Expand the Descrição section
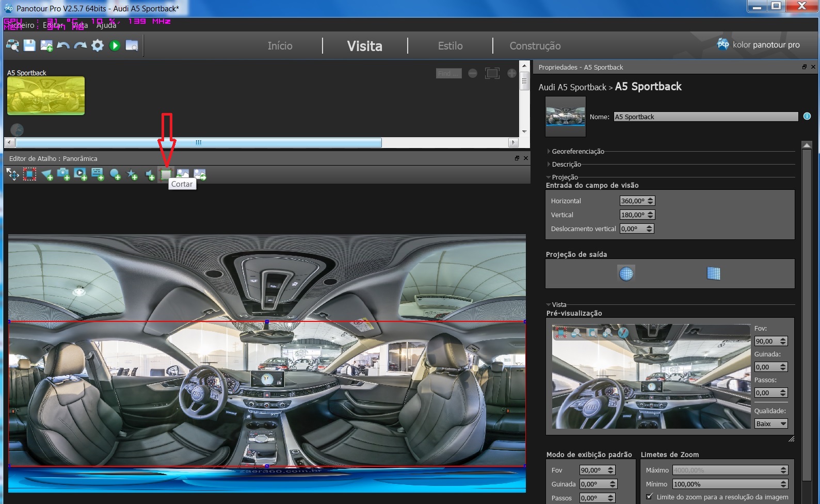This screenshot has height=504, width=820. tap(549, 164)
